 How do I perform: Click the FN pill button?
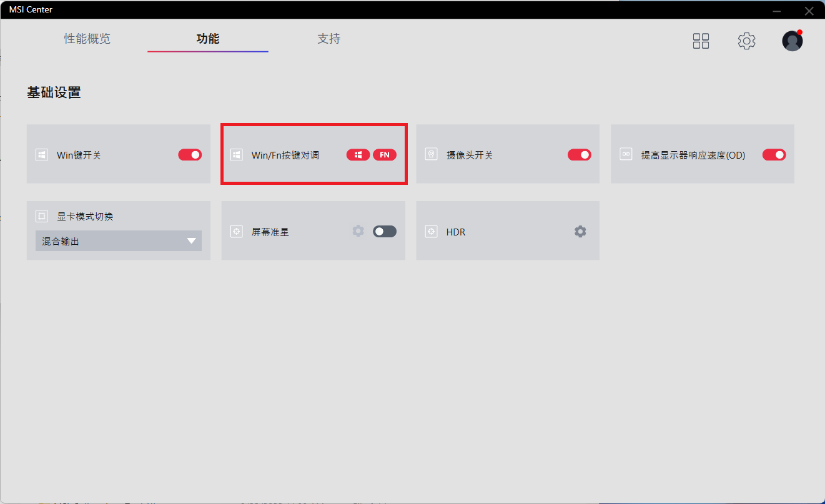click(x=385, y=155)
